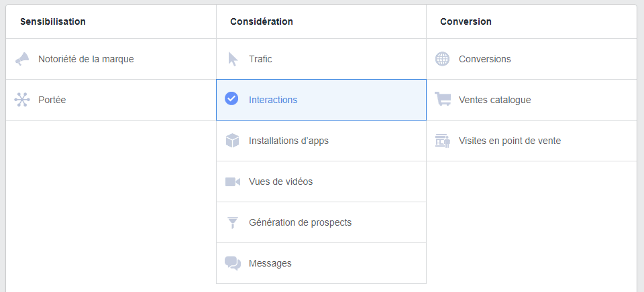
Task: Click the Considération column header
Action: [x=262, y=21]
